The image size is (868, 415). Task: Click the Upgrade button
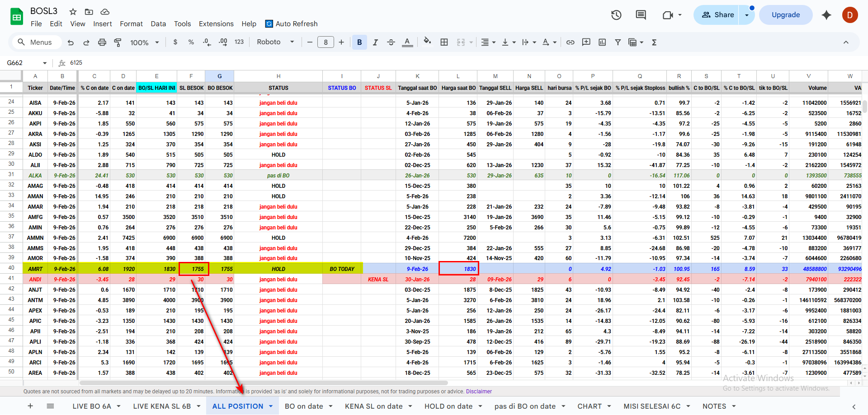[x=785, y=15]
